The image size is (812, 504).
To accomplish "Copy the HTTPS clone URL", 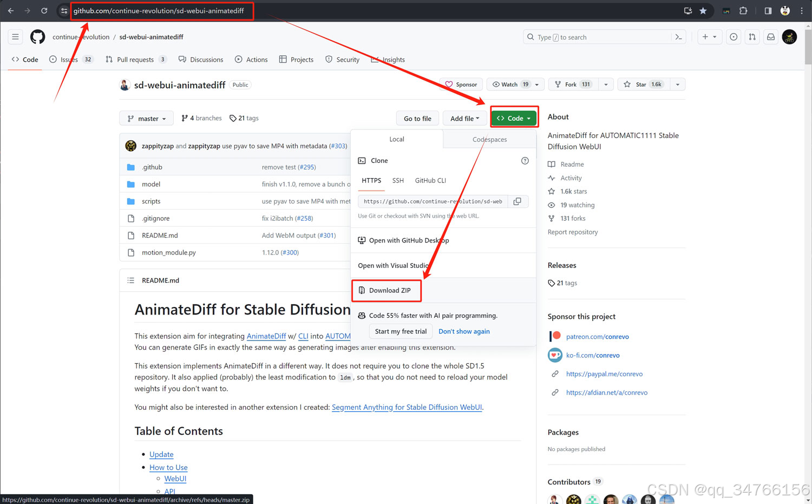I will click(x=518, y=201).
